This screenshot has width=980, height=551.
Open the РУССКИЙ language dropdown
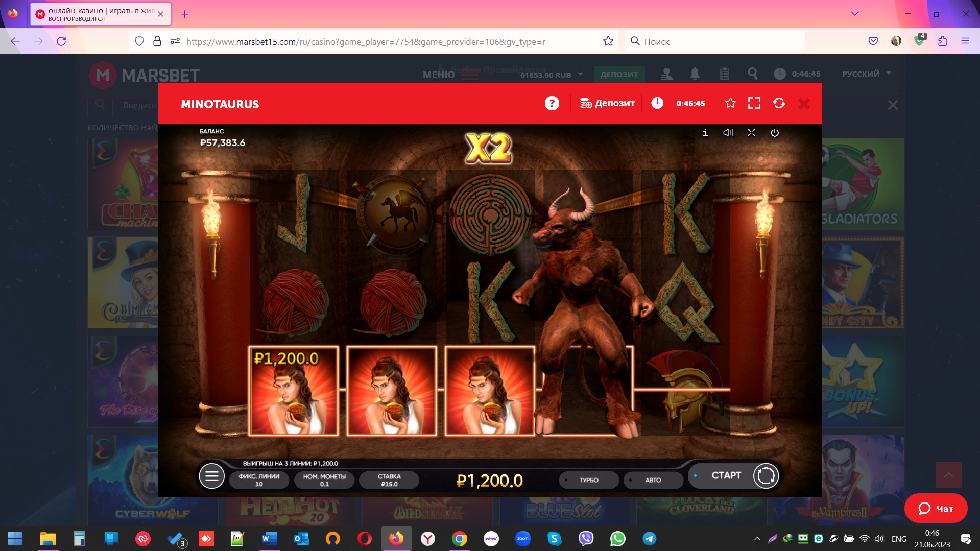click(867, 74)
